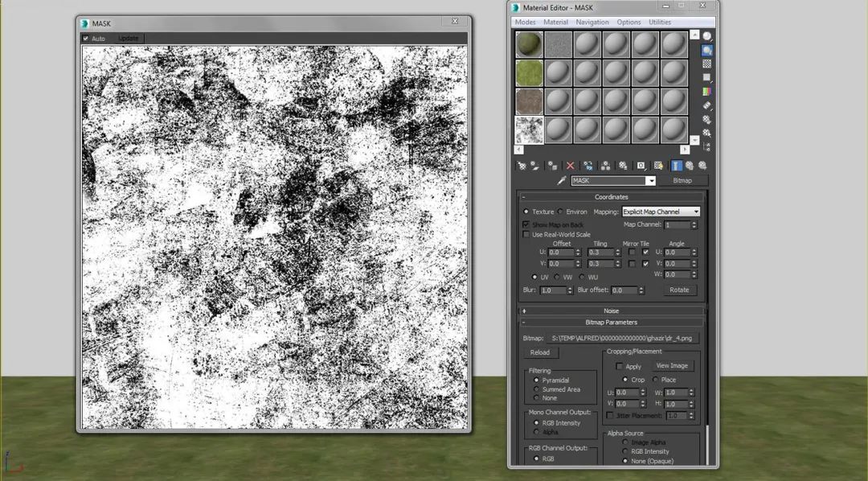Click the Reload button
The image size is (868, 481).
point(540,352)
